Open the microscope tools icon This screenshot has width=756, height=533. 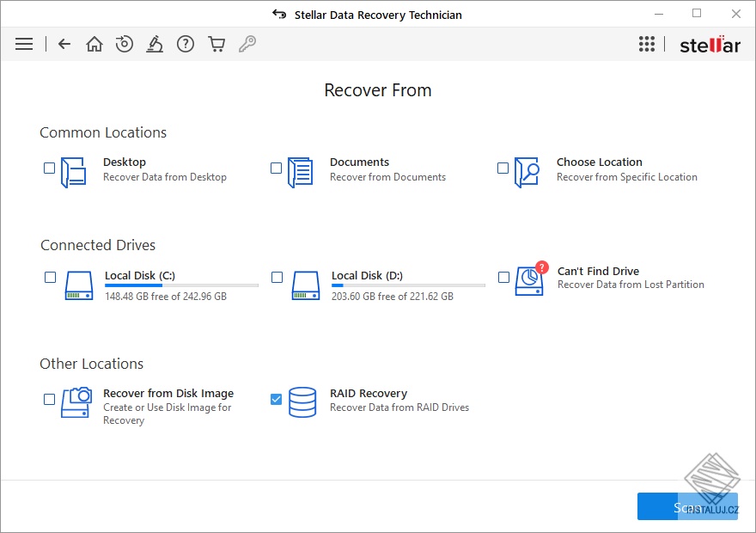(x=155, y=44)
